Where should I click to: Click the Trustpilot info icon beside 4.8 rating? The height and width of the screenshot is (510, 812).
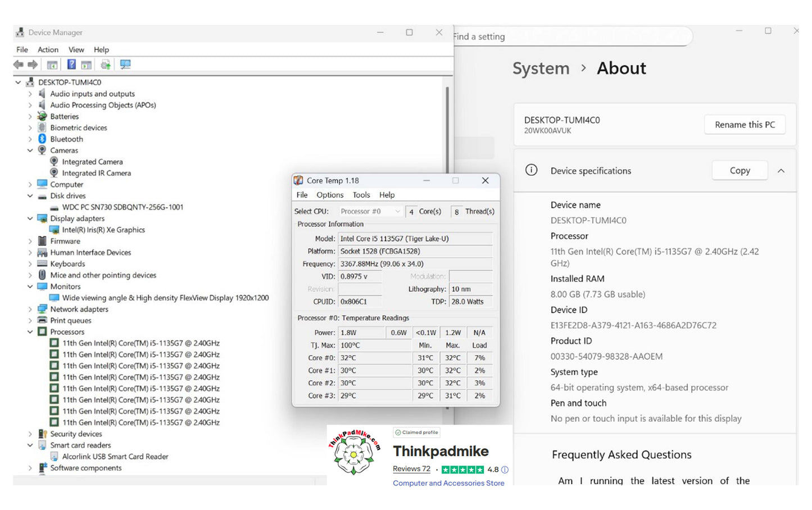coord(505,470)
